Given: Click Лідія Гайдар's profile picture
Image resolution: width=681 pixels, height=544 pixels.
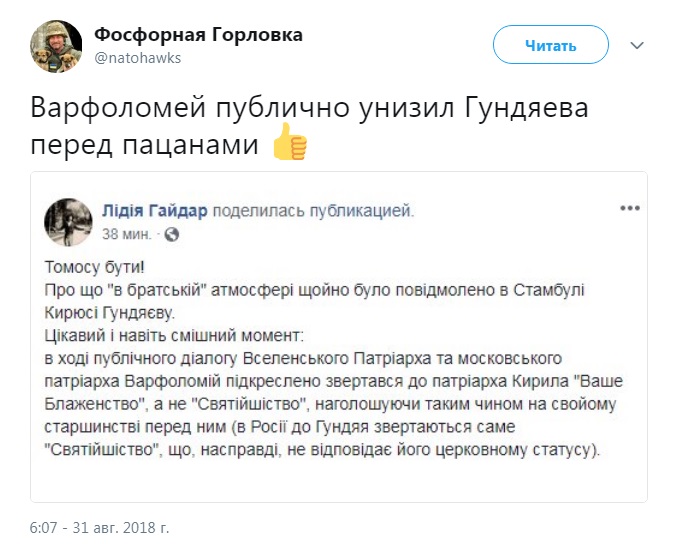Looking at the screenshot, I should (69, 221).
